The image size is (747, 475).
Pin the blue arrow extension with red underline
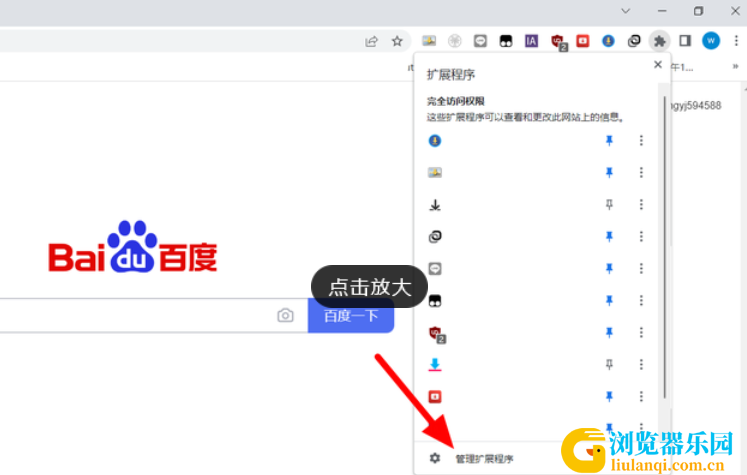coord(609,365)
